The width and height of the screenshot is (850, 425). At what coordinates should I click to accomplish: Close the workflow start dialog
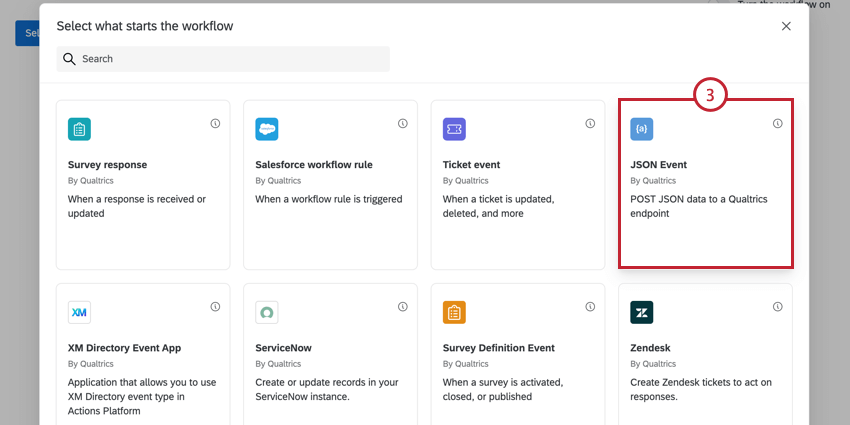786,26
